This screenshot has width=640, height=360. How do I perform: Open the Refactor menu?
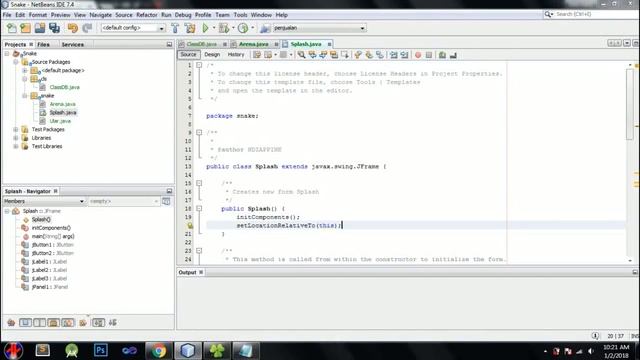[147, 15]
